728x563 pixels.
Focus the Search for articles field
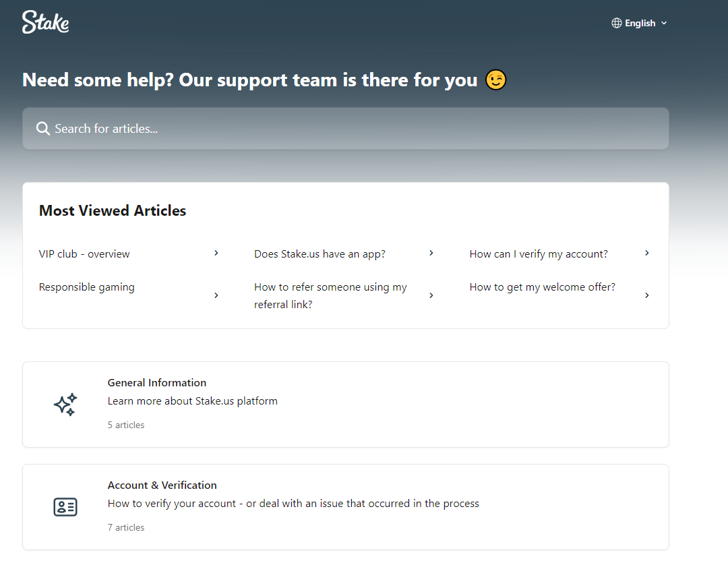(345, 129)
